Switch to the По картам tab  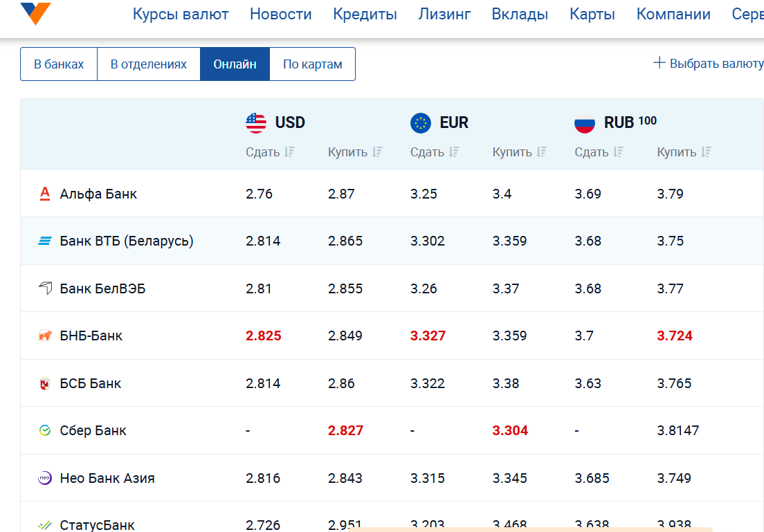tap(312, 64)
